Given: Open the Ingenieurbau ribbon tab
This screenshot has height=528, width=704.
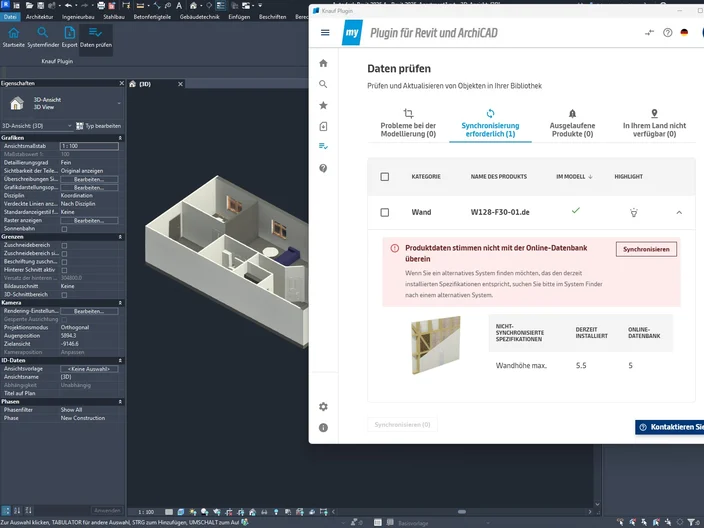Looking at the screenshot, I should click(x=78, y=17).
